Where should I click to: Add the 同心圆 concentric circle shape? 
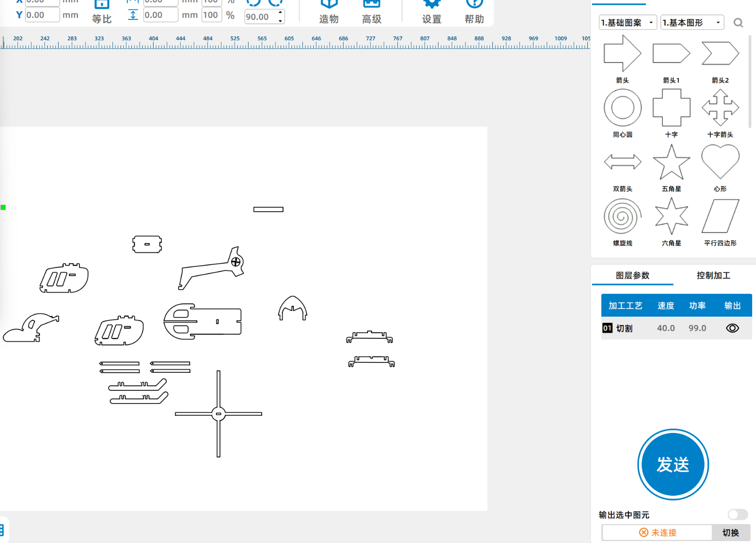[622, 108]
